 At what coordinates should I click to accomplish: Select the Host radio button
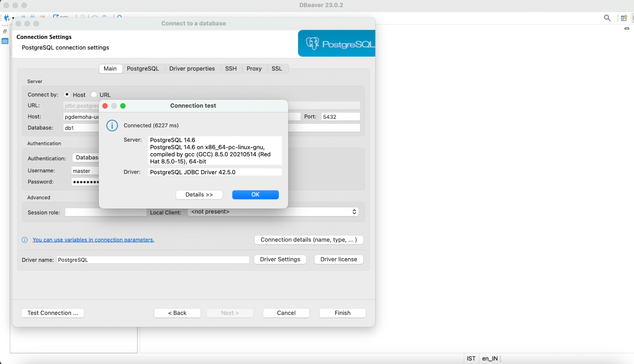pyautogui.click(x=67, y=94)
